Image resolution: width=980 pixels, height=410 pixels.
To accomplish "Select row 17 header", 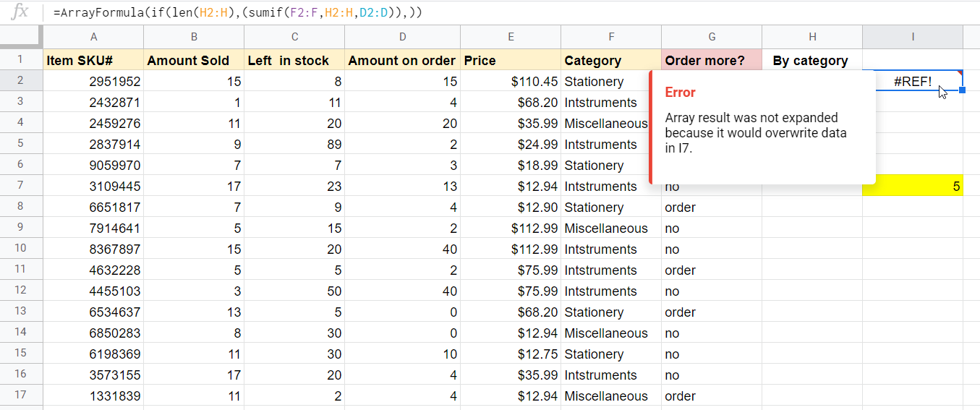I will pos(21,396).
